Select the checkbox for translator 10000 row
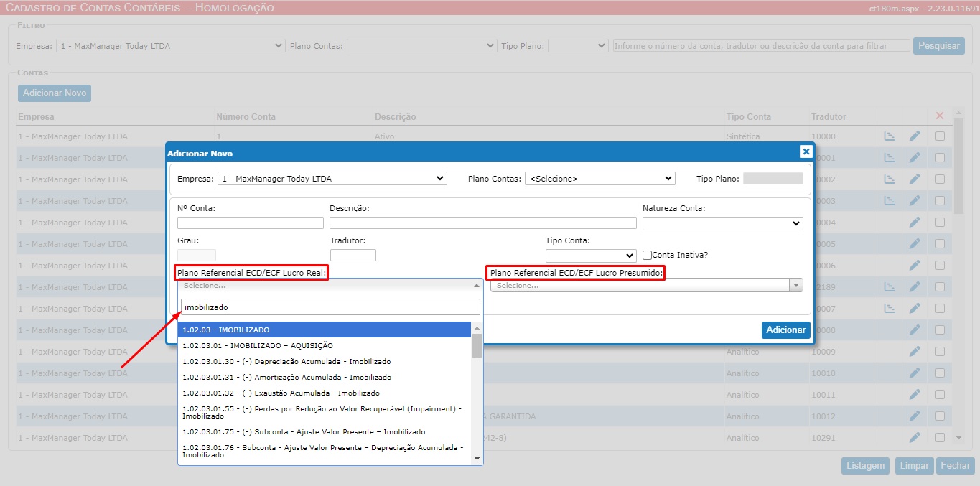980x486 pixels. pos(940,136)
